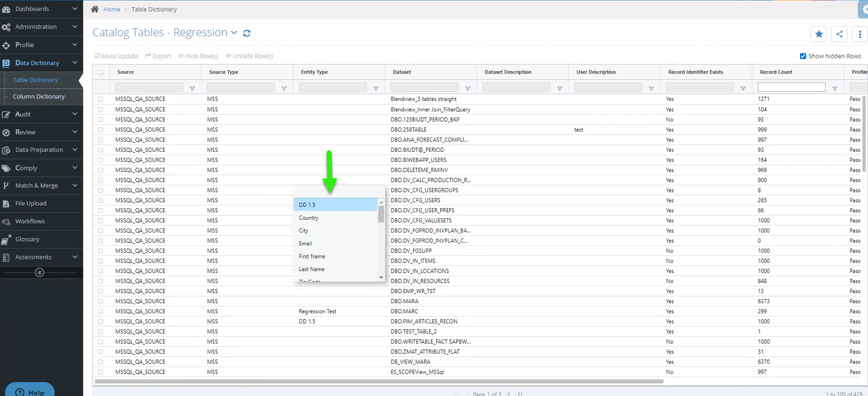The width and height of the screenshot is (868, 396).
Task: Open the Source Type column filter icon
Action: [284, 88]
